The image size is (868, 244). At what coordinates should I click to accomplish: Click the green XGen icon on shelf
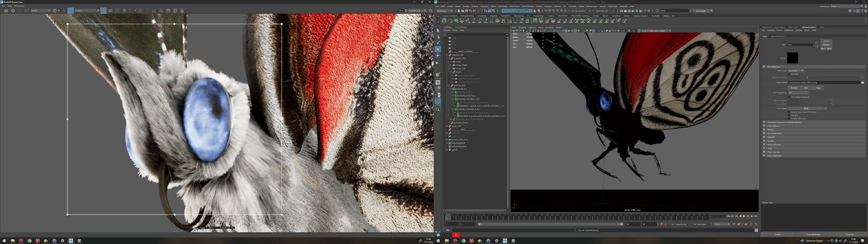444,21
